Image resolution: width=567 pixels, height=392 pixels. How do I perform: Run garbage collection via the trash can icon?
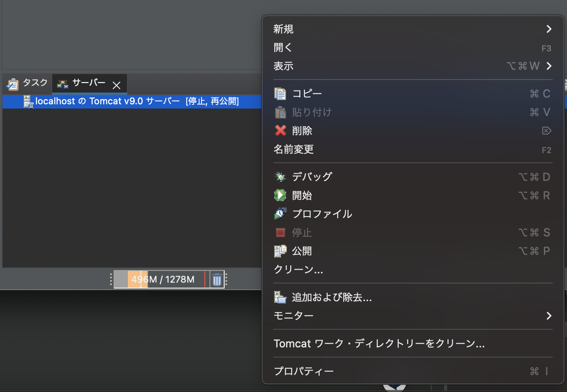click(x=217, y=279)
